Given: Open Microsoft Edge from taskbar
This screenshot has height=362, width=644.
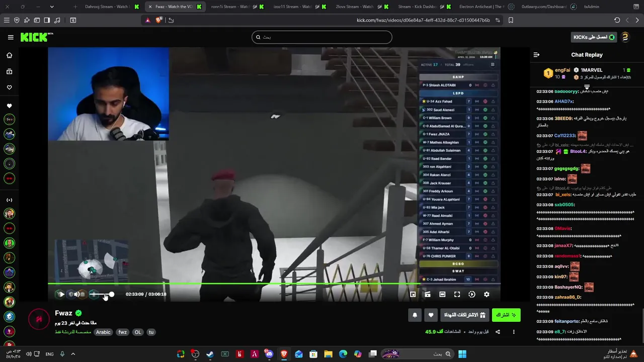Looking at the screenshot, I should pos(343,354).
